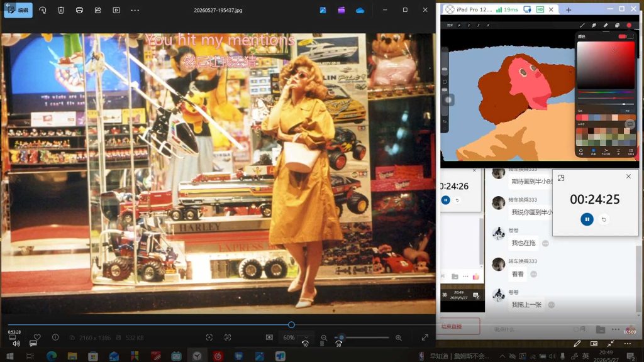Open the three-dots more menu in Photos

(x=135, y=10)
